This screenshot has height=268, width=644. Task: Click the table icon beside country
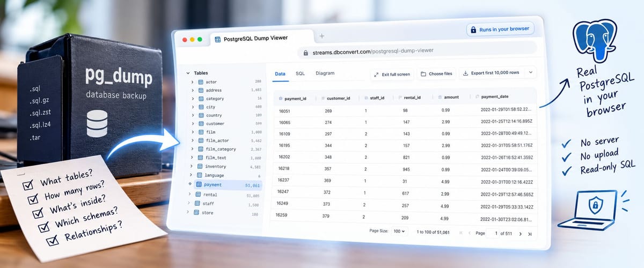click(x=201, y=115)
